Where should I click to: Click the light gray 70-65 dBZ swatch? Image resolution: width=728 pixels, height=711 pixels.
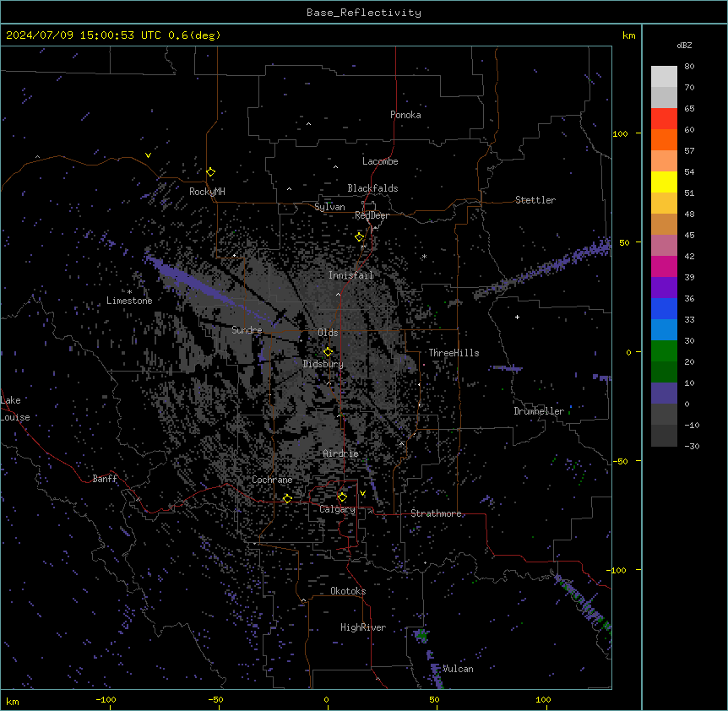pos(664,97)
